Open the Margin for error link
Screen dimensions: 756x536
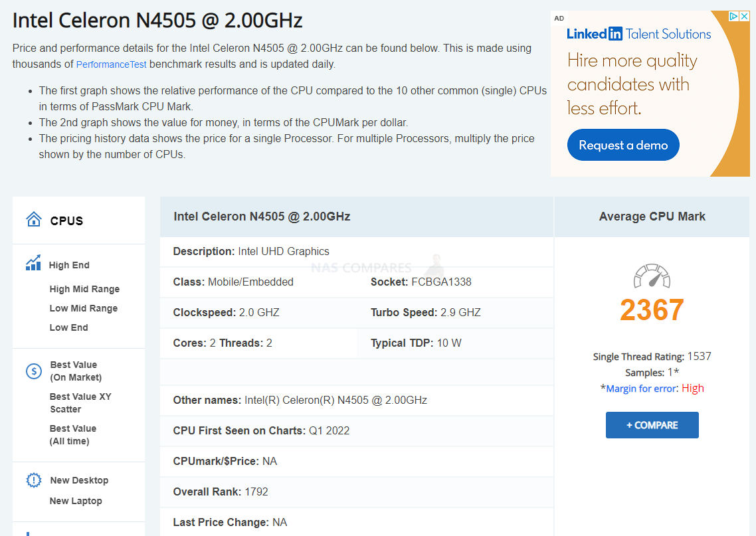642,389
